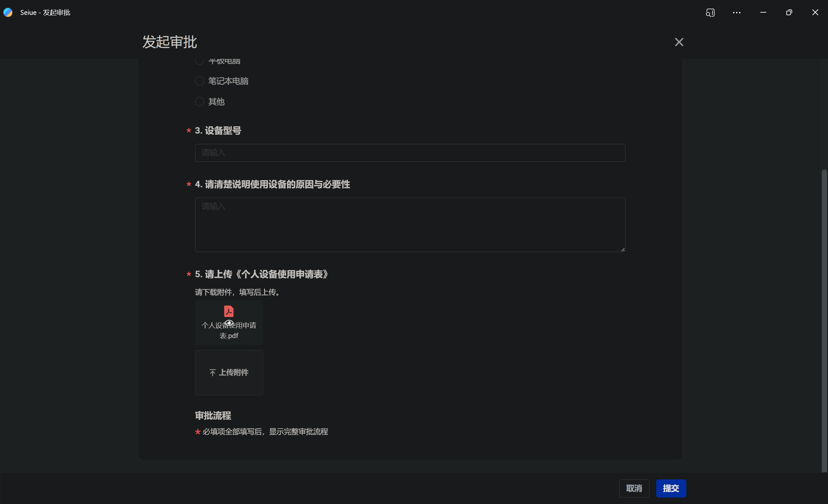The height and width of the screenshot is (504, 828).
Task: Preview the attachment via eye icon
Action: pos(229,323)
